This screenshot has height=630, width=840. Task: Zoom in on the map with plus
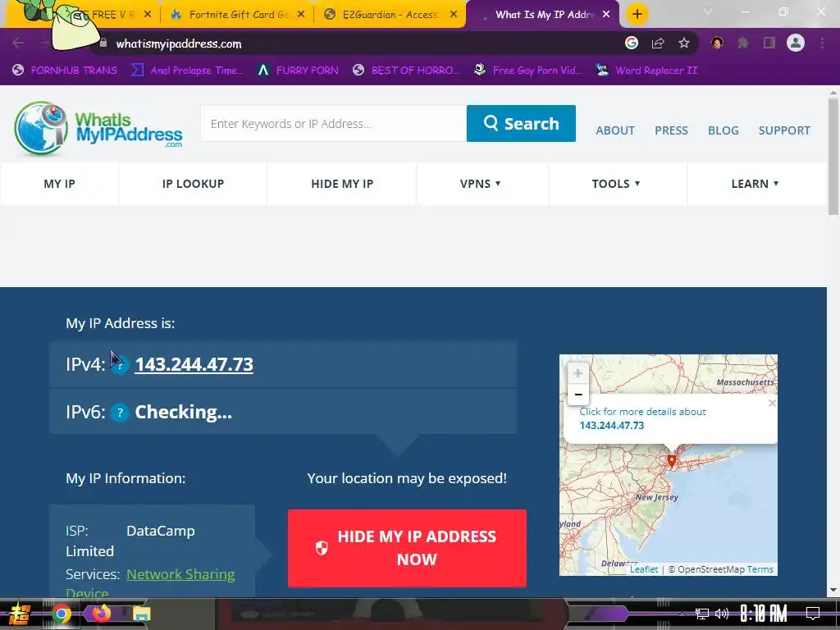tap(577, 373)
